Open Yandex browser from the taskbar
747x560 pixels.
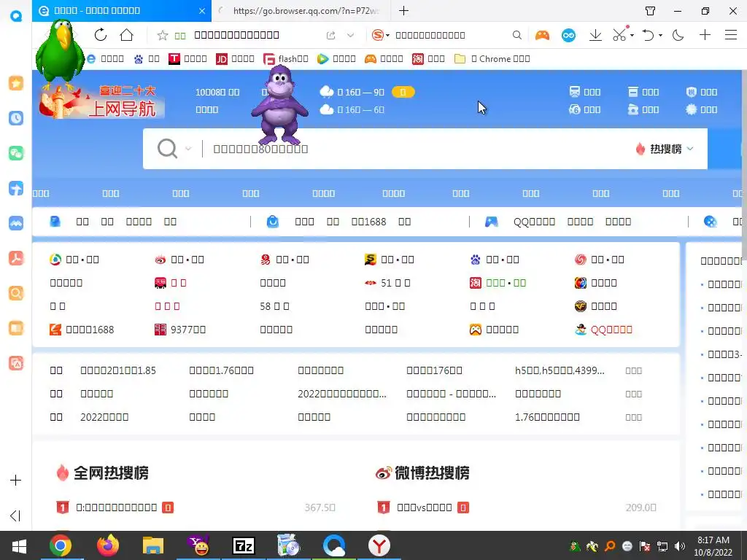[x=379, y=545]
